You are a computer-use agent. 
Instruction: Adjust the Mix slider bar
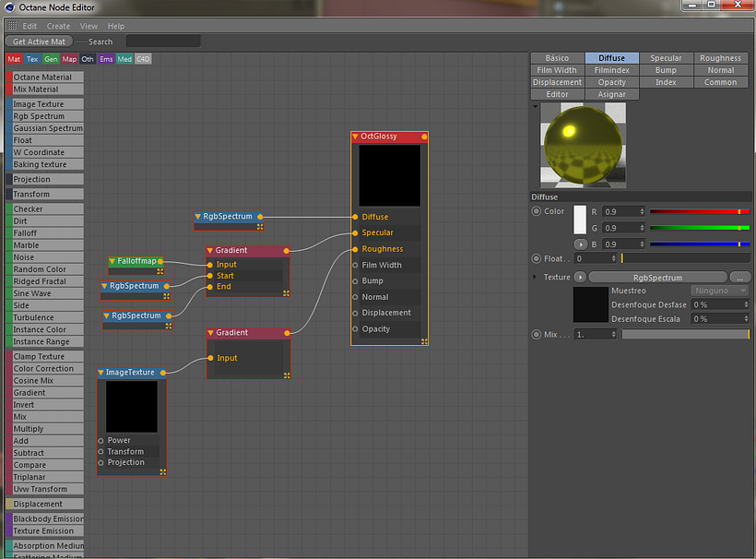tap(686, 334)
